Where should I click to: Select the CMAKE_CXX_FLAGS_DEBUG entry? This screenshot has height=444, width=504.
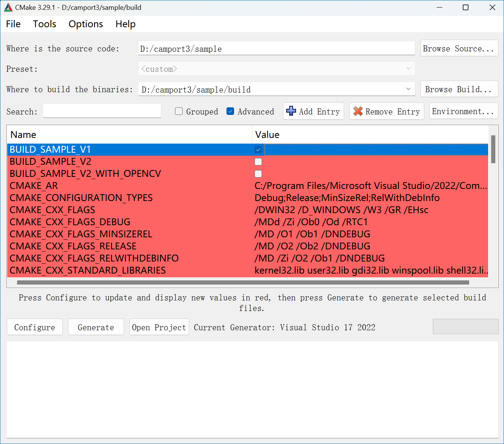point(70,222)
